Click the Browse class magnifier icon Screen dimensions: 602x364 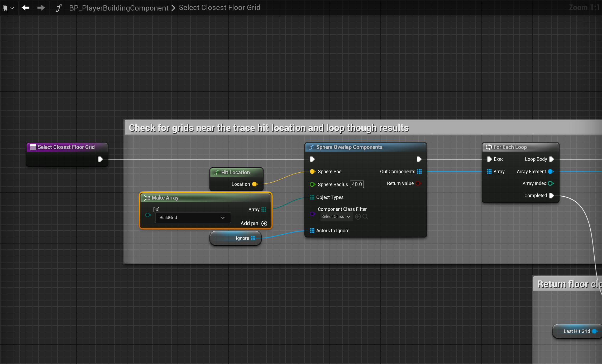tap(365, 217)
